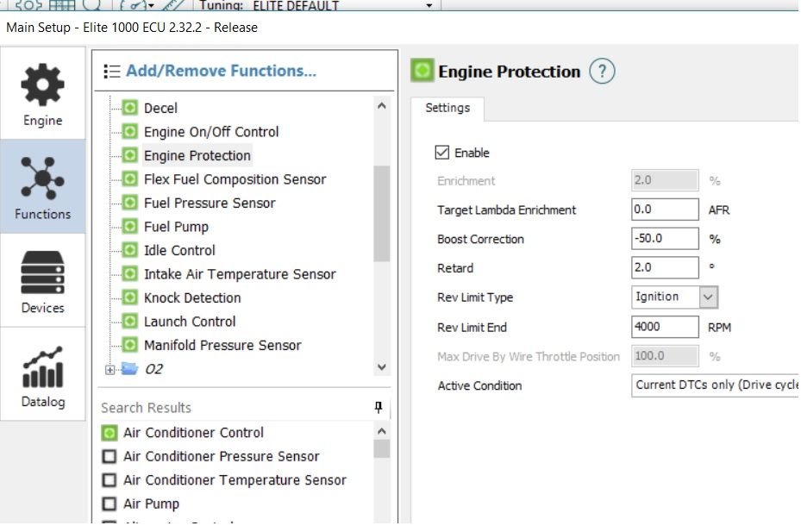Select Idle Control in the function tree
This screenshot has height=532, width=801.
tap(179, 250)
